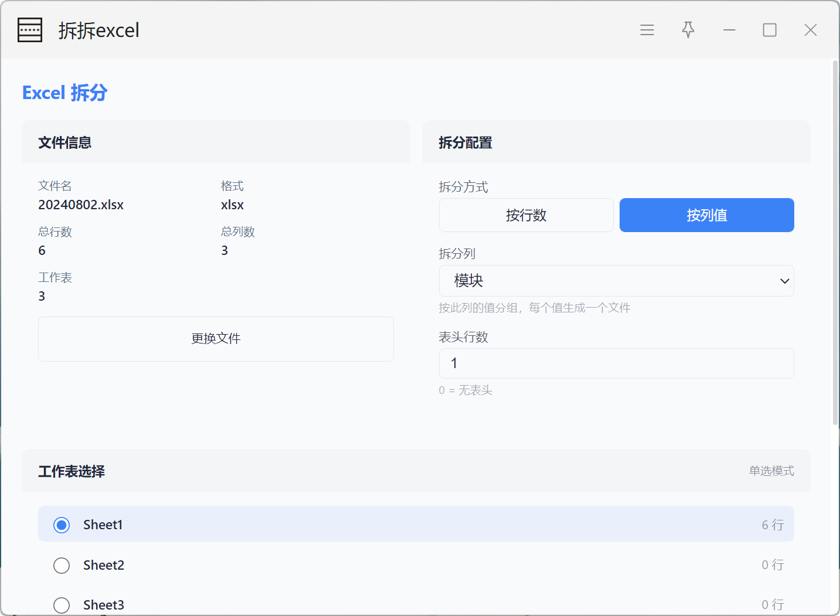The width and height of the screenshot is (840, 616).
Task: Click the 单选模式 label
Action: (771, 471)
